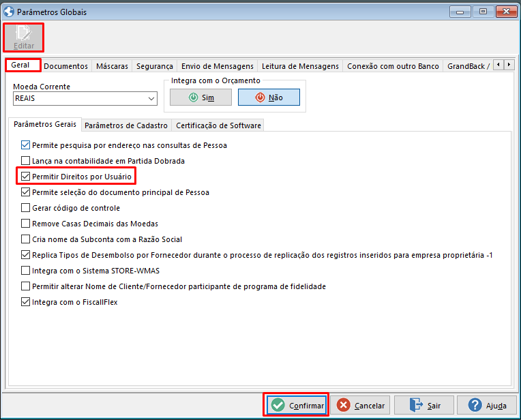
Task: Switch to Leitura de Mensagens tab
Action: tap(300, 66)
